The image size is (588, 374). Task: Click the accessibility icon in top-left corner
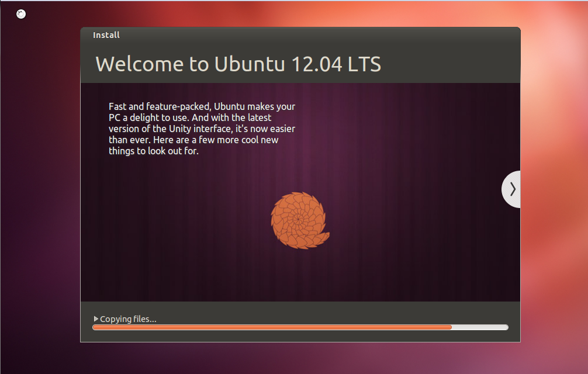21,14
